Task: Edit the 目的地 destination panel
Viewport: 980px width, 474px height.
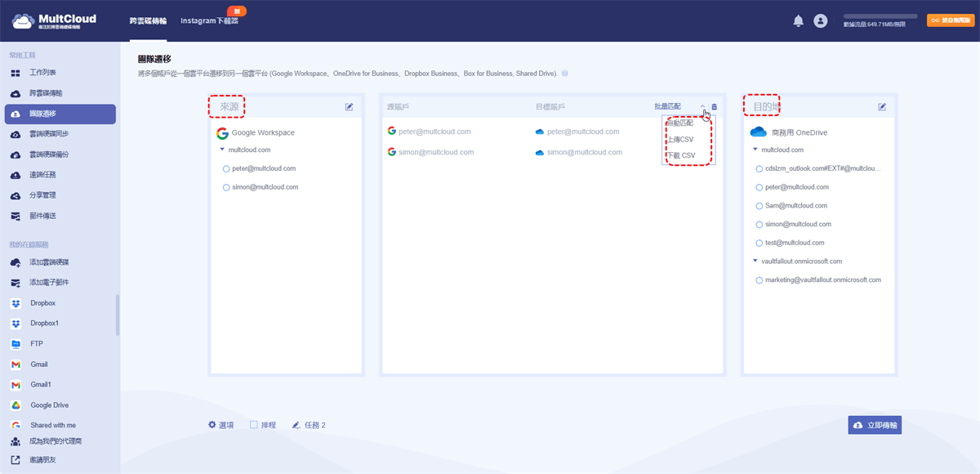Action: click(x=882, y=106)
